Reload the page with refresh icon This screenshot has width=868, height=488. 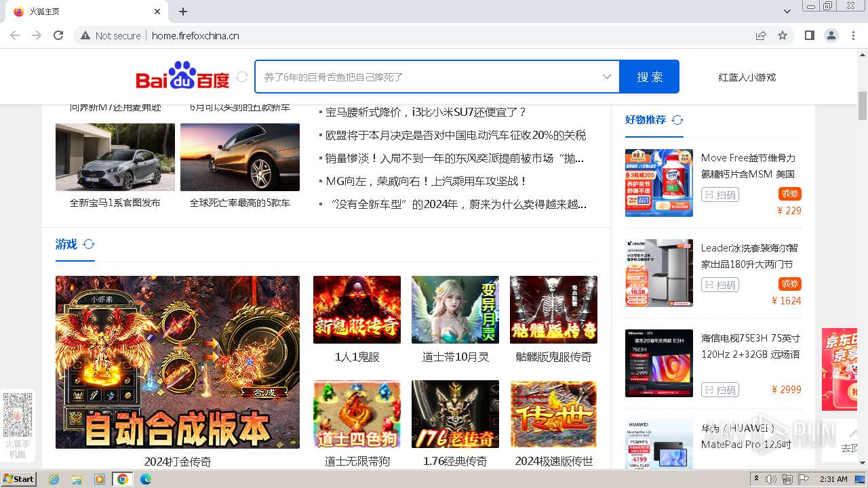[x=58, y=35]
